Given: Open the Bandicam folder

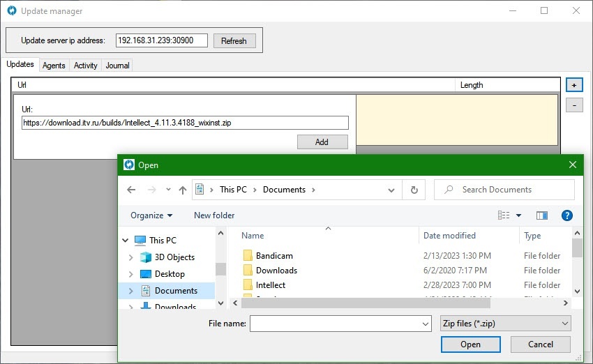Looking at the screenshot, I should 273,256.
